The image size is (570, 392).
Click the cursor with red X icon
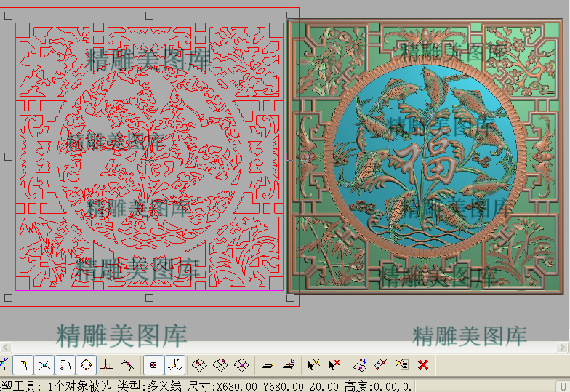point(334,365)
